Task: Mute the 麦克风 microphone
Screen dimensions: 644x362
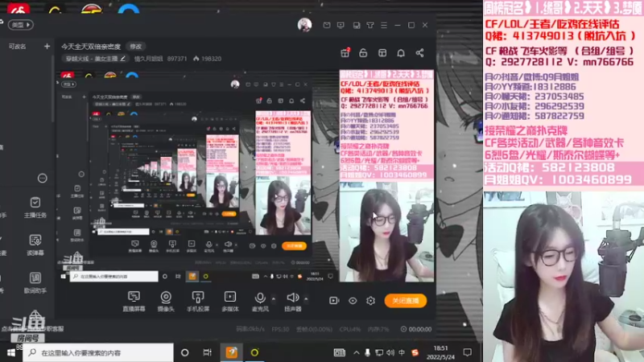Action: click(x=260, y=301)
